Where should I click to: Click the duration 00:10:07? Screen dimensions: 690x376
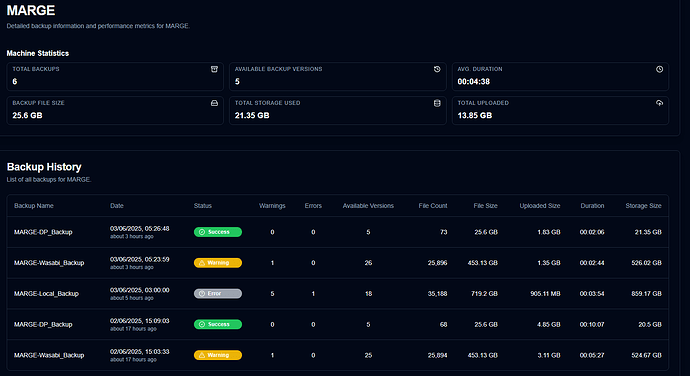(592, 324)
